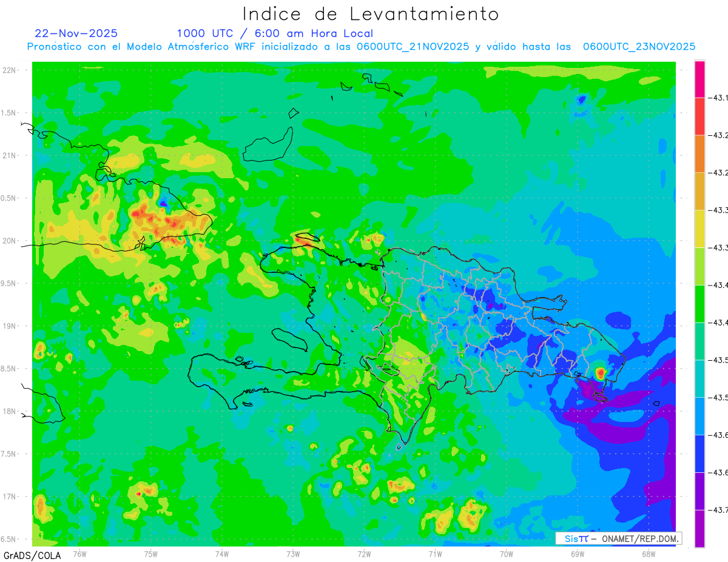
Task: Click the '21N' latitude label
Action: (10, 155)
